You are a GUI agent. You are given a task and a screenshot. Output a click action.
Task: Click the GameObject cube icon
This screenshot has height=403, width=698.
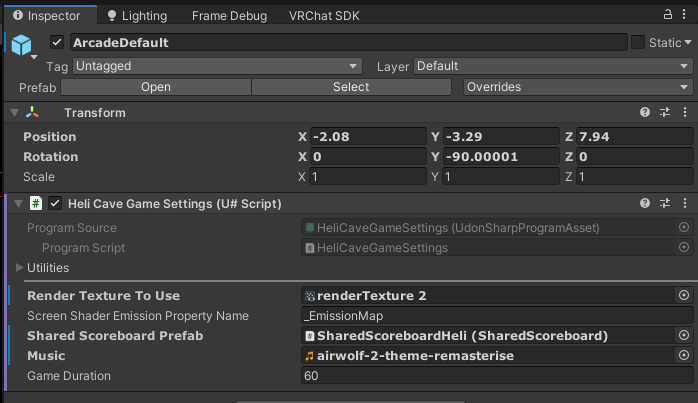click(x=23, y=45)
